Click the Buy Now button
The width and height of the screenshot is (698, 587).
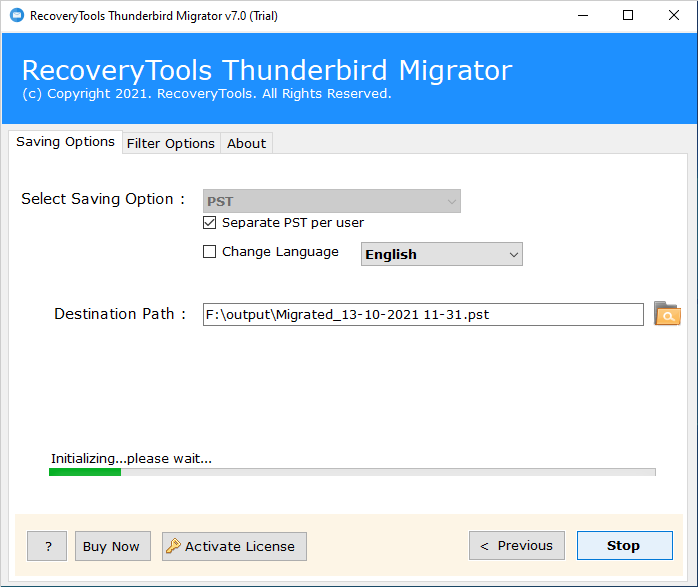(113, 546)
